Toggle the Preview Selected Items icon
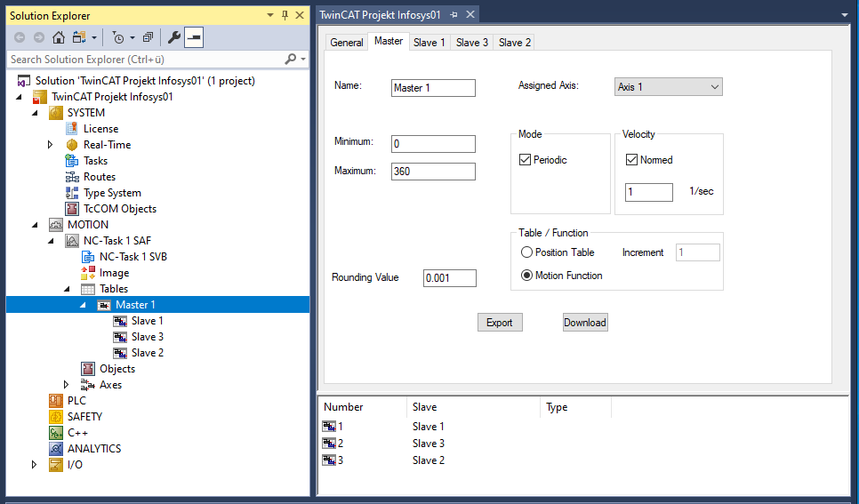 tap(194, 37)
